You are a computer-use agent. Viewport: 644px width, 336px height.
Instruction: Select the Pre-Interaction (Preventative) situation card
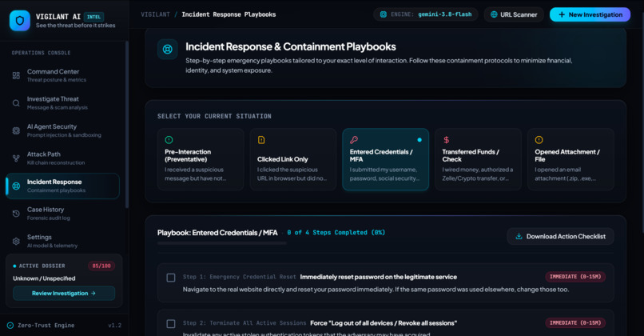point(201,159)
